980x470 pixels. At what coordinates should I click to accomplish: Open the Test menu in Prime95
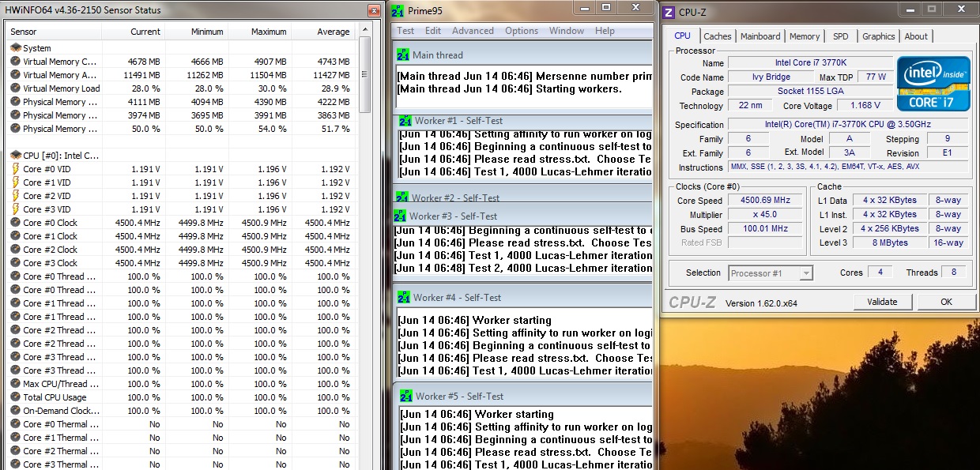coord(405,31)
